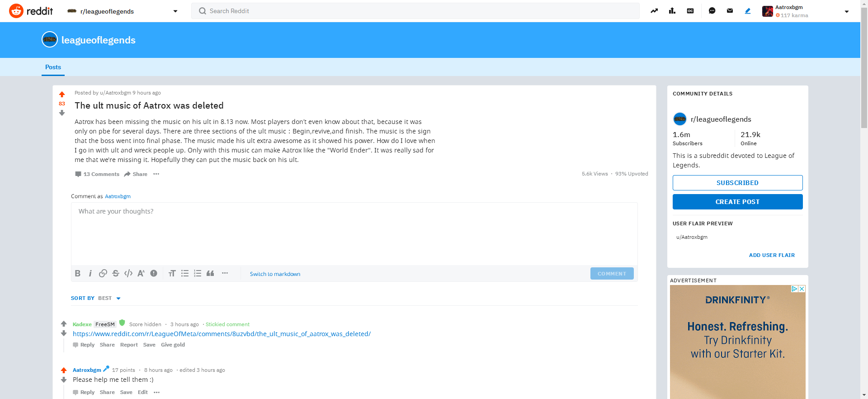Switch to markdown editor mode

coord(275,274)
